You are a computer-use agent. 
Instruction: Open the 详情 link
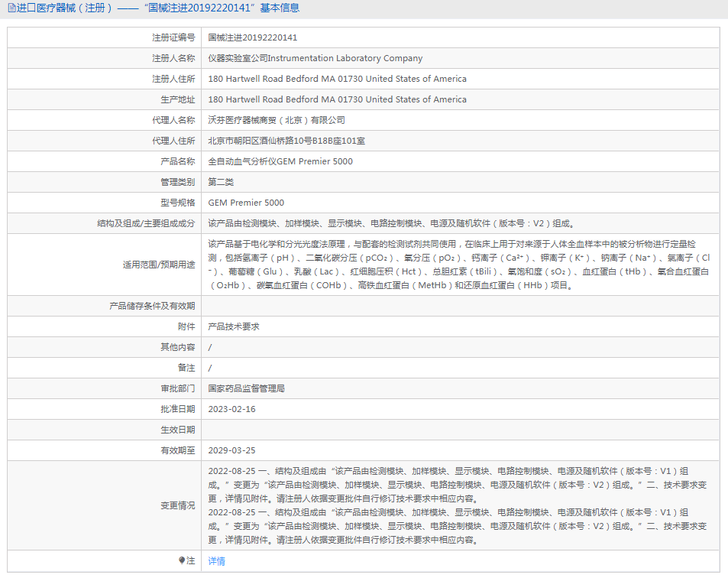point(216,561)
